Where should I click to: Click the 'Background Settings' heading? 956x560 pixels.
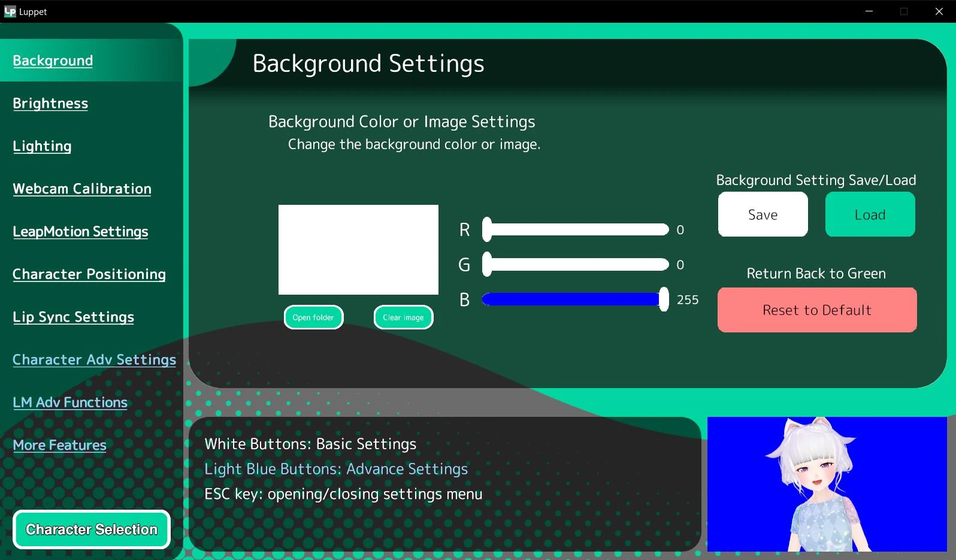(x=368, y=63)
